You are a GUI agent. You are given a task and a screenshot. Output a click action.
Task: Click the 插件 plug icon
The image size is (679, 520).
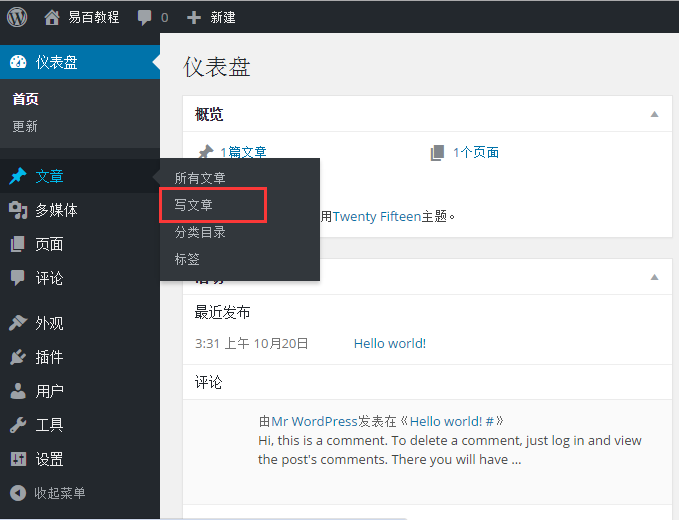click(x=18, y=357)
